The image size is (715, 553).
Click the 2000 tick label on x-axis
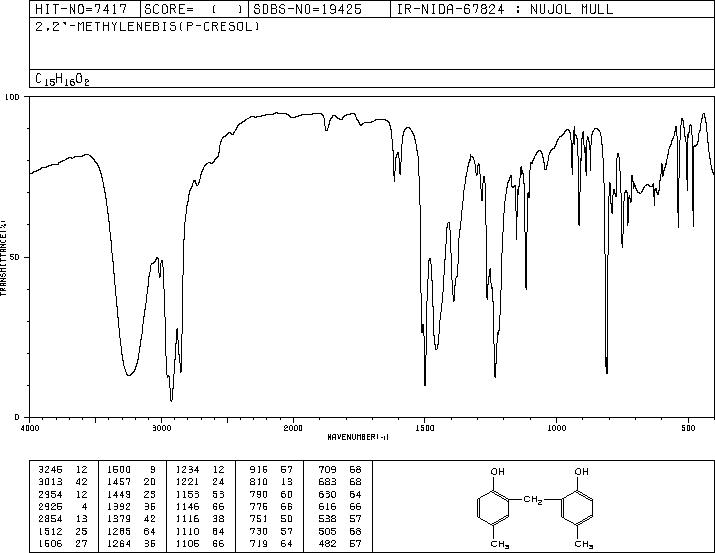[x=293, y=428]
